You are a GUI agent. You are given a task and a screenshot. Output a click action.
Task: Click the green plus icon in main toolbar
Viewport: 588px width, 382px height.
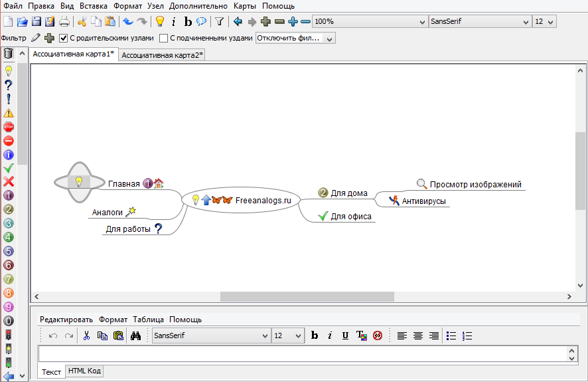point(265,21)
